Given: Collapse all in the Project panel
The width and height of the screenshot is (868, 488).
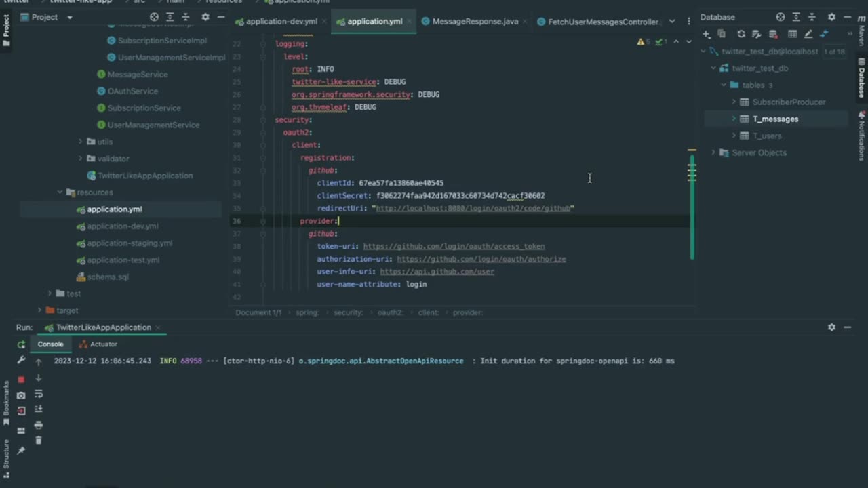Looking at the screenshot, I should tap(186, 17).
